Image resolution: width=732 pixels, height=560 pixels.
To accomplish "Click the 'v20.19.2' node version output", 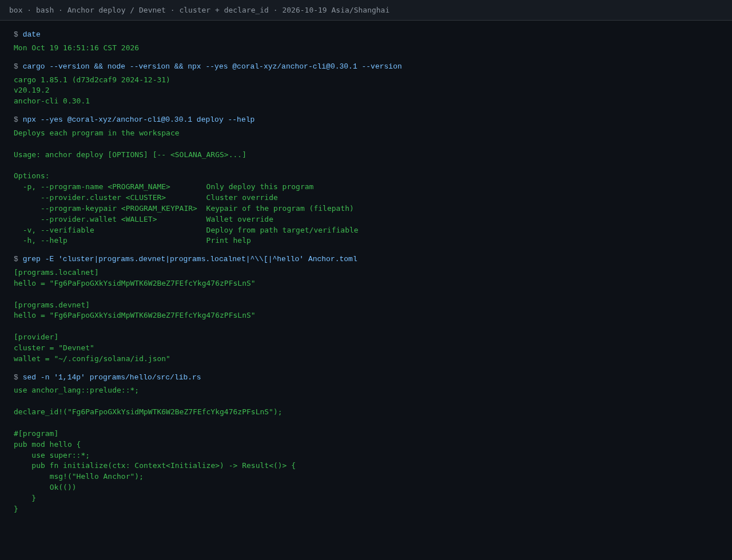I will coord(31,90).
